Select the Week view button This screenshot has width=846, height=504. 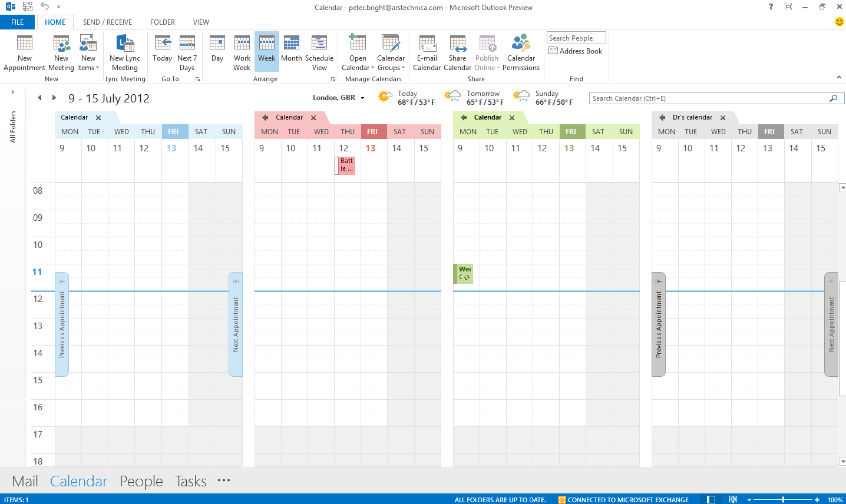click(266, 52)
